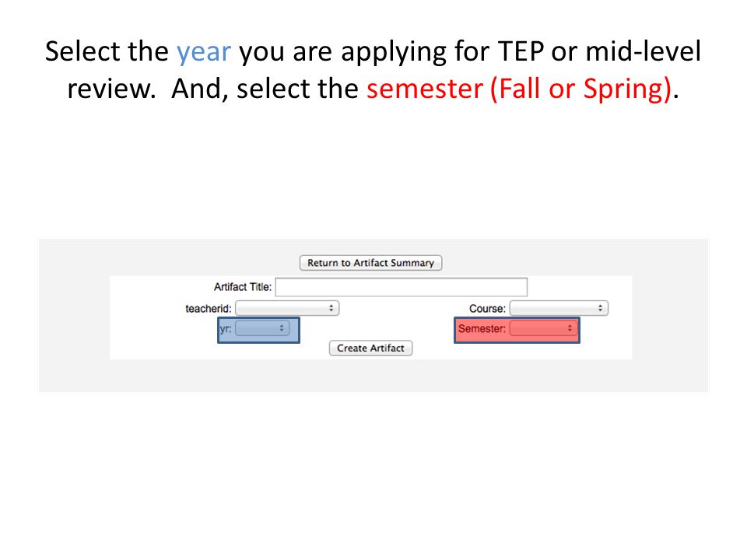The height and width of the screenshot is (560, 747).
Task: Click the up-down arrows on teacherid selector
Action: [331, 309]
